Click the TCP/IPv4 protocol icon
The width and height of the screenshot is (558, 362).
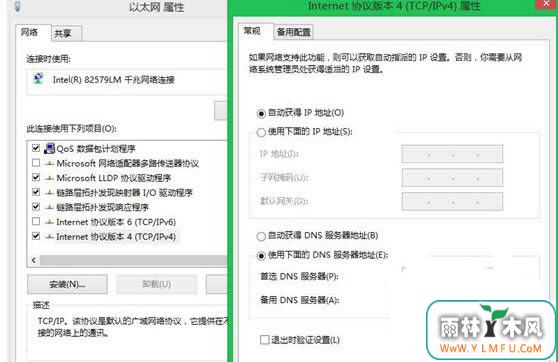49,236
